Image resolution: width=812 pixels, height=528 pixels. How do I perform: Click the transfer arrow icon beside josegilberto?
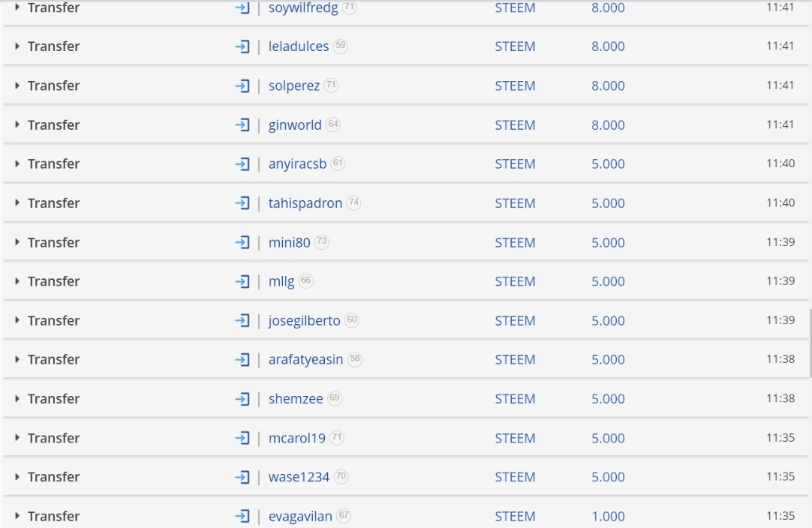242,321
